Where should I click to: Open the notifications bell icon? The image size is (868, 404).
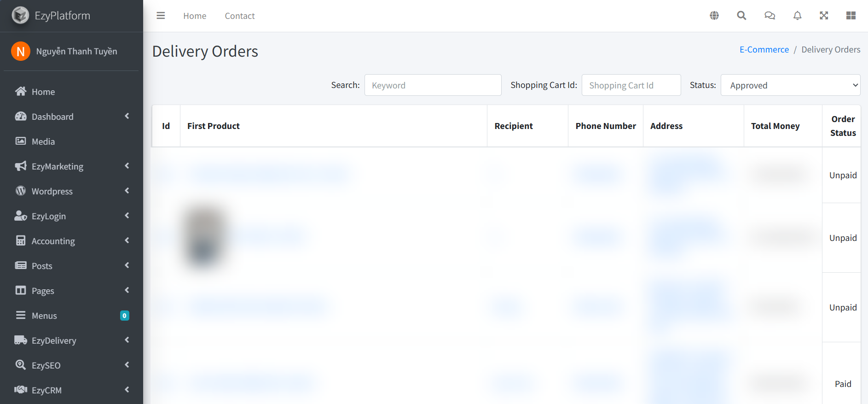(798, 16)
